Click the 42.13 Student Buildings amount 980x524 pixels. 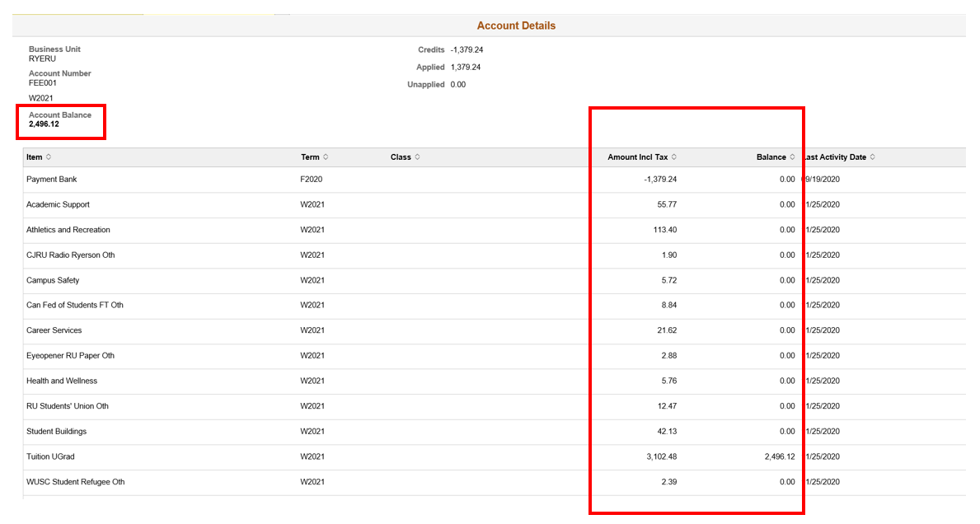click(667, 432)
